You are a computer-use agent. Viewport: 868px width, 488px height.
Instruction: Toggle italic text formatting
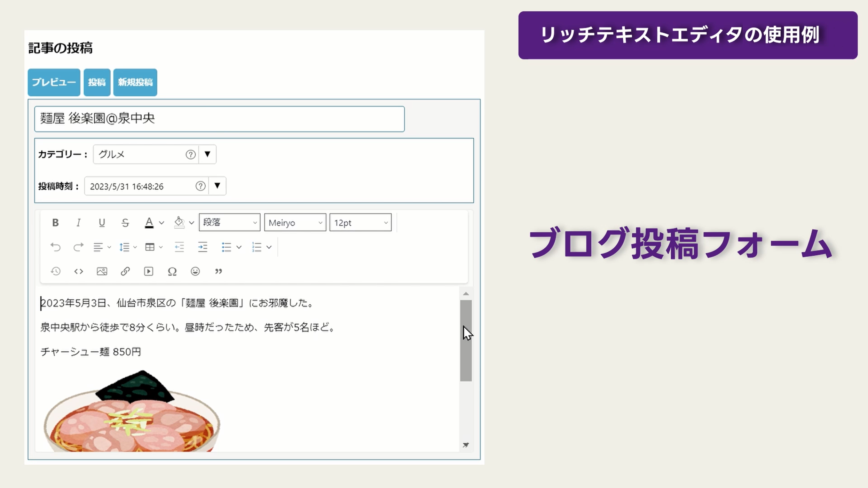click(x=78, y=223)
